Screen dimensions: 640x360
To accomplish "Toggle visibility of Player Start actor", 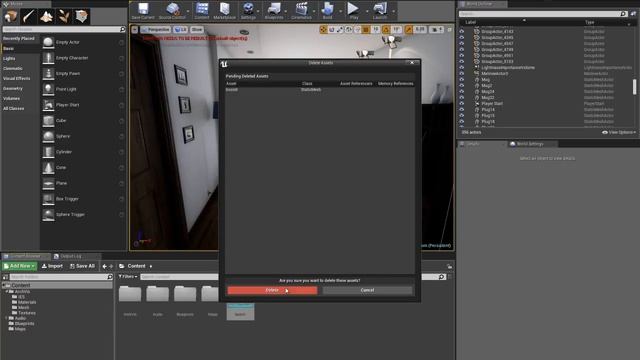I will [x=462, y=104].
